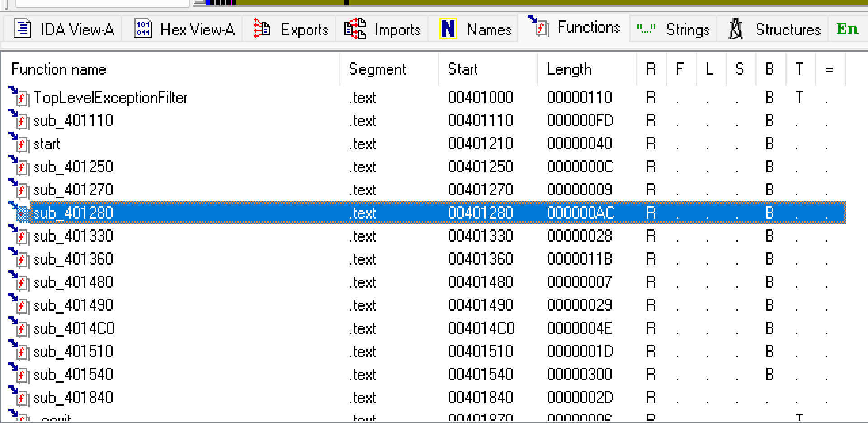Select the start function
This screenshot has width=868, height=423.
click(47, 144)
